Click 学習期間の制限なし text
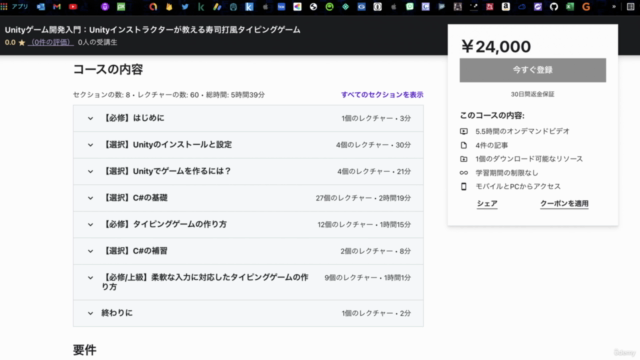This screenshot has width=640, height=360. pos(507,173)
